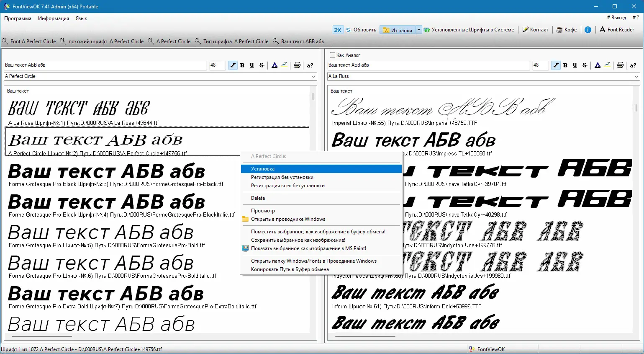Choose Поместить выбранное, как изображение в буфер обмена
The height and width of the screenshot is (354, 644).
tap(321, 232)
